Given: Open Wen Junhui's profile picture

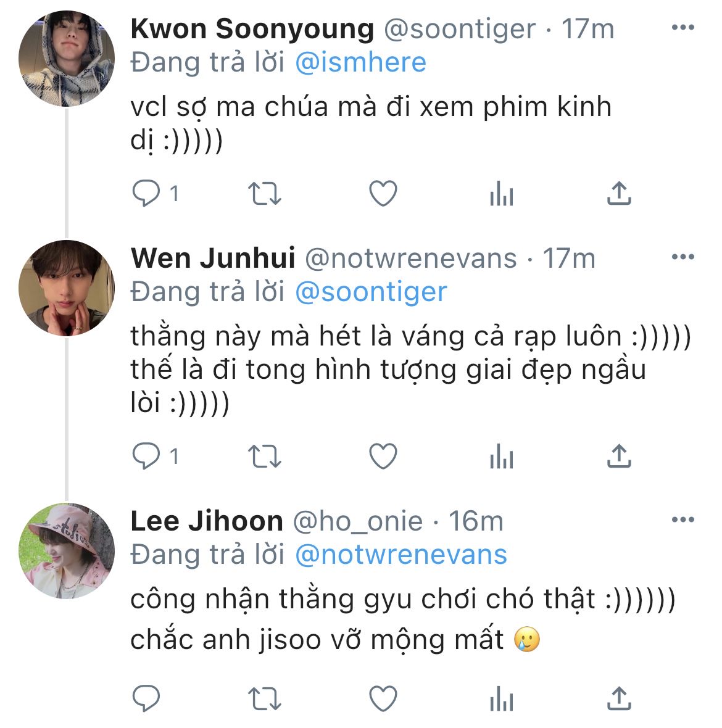Looking at the screenshot, I should (66, 288).
